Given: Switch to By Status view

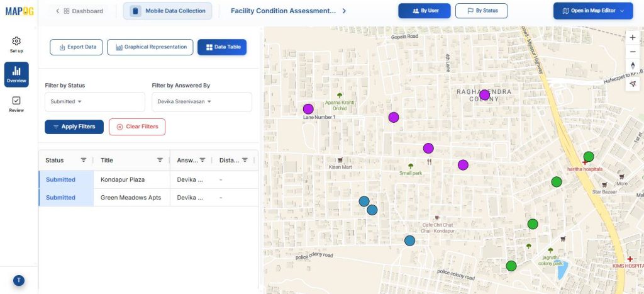Looking at the screenshot, I should [x=481, y=11].
